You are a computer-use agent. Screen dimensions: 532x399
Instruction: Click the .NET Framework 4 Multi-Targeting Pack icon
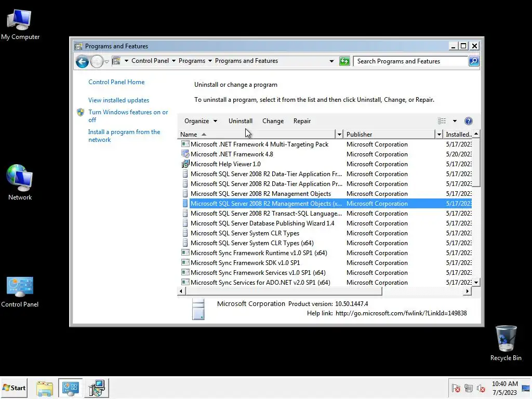coord(185,144)
